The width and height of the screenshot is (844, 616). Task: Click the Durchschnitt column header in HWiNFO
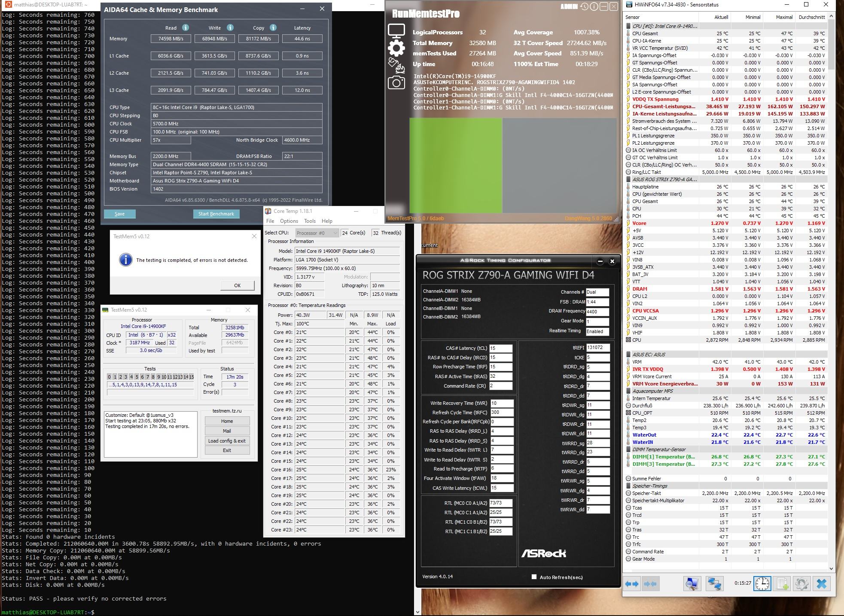(811, 17)
